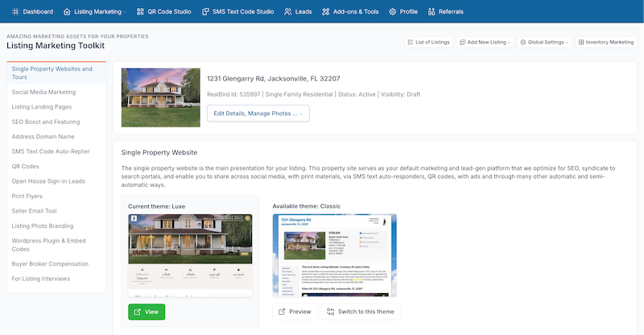Click the Available theme: Classic label
644x335 pixels.
[x=307, y=206]
